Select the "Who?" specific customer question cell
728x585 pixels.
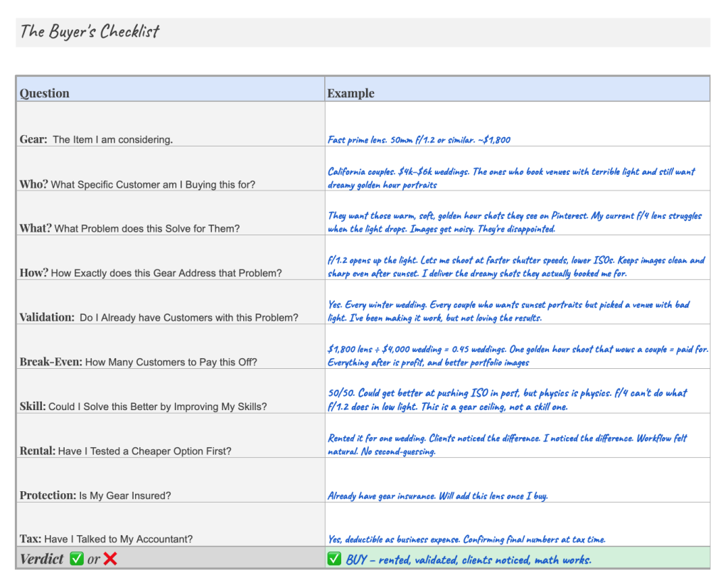point(137,184)
